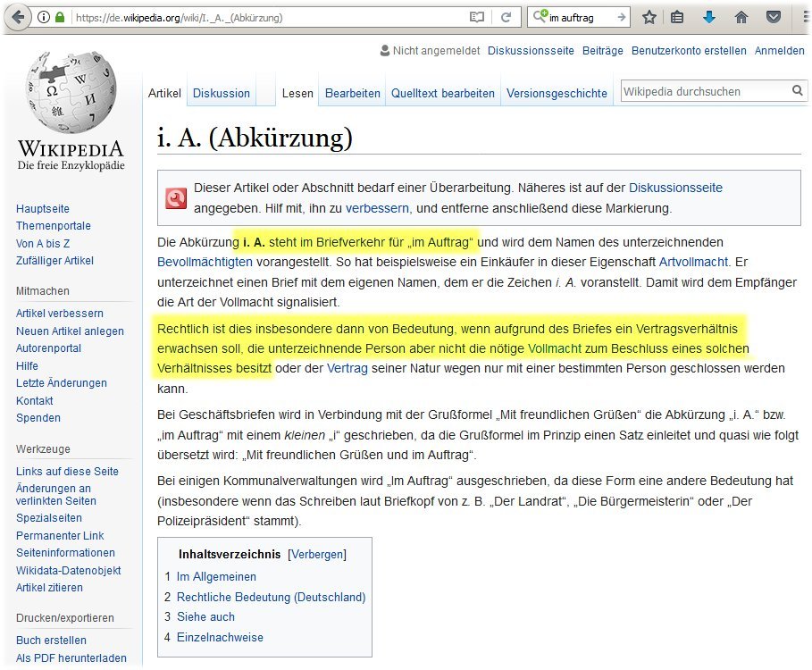Open 'Änderungen an verlinkten Seiten'
Viewport: 812px width, 670px height.
coord(56,495)
